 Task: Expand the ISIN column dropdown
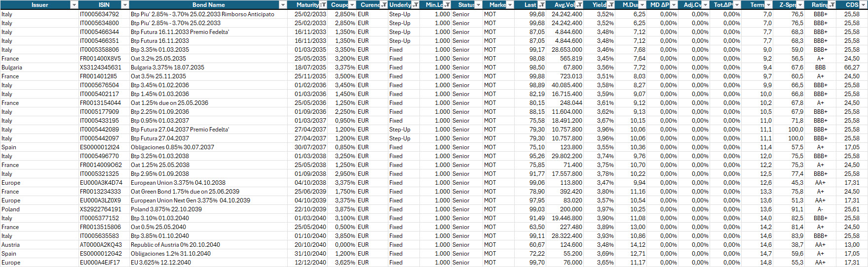click(125, 5)
